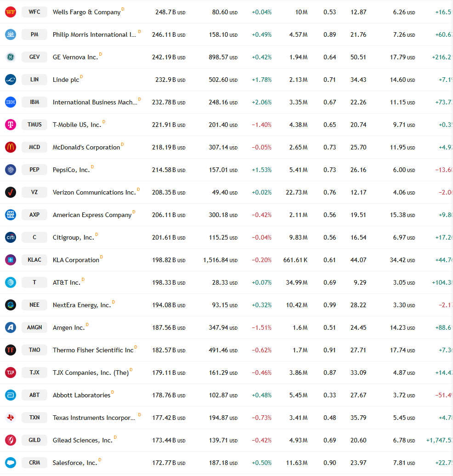This screenshot has height=476, width=453.
Task: Click GE Vernova market cap 242.19 B
Action: pyautogui.click(x=169, y=57)
